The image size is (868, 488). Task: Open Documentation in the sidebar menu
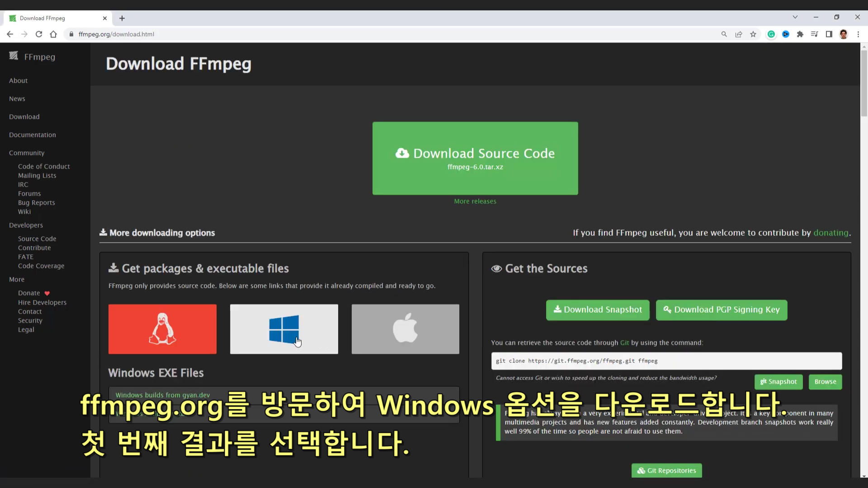point(33,135)
